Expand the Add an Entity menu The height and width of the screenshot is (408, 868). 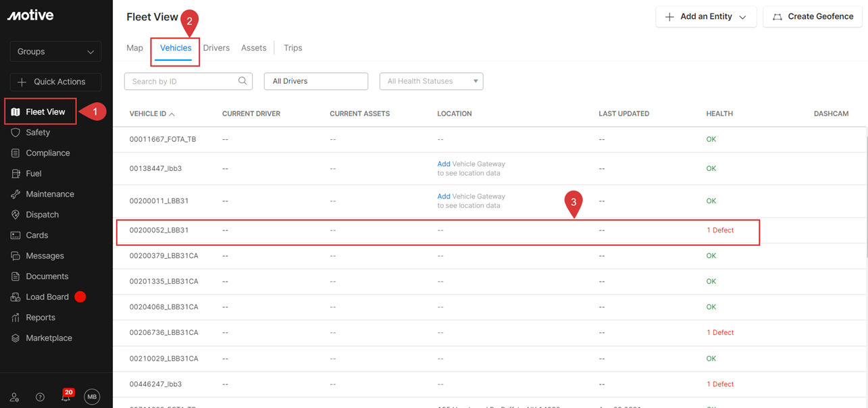pyautogui.click(x=705, y=17)
